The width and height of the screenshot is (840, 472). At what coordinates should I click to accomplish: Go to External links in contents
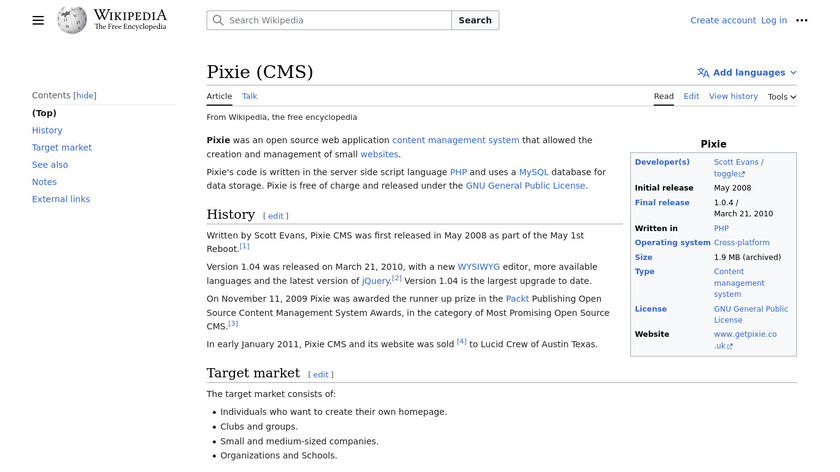[x=61, y=199]
